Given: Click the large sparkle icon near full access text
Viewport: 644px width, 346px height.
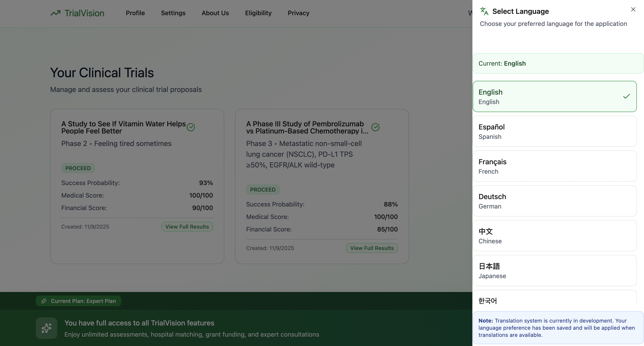Looking at the screenshot, I should click(x=47, y=328).
